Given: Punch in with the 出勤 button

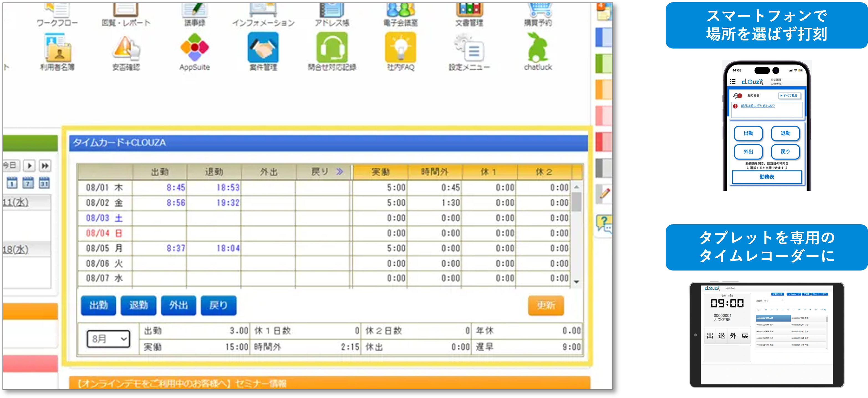Looking at the screenshot, I should [98, 305].
